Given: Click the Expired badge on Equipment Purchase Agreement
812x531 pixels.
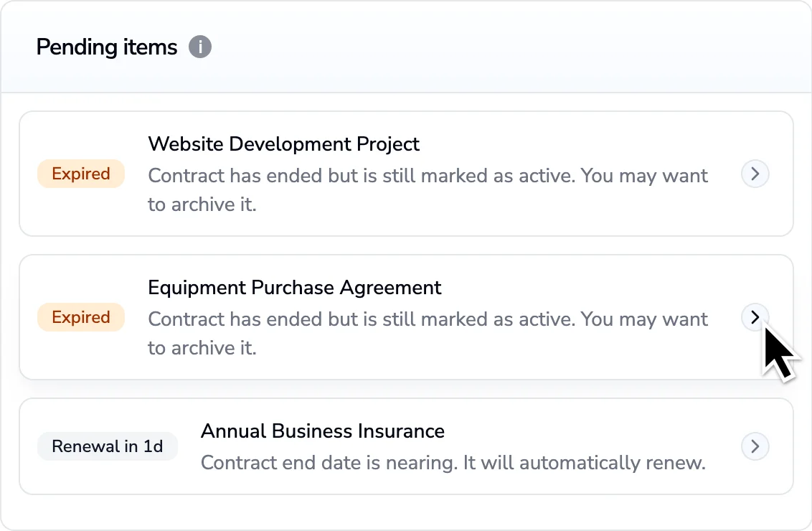Looking at the screenshot, I should (x=80, y=317).
